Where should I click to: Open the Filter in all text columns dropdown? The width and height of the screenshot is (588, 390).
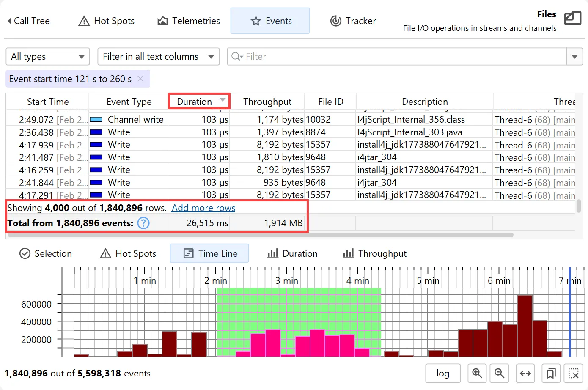tap(158, 56)
